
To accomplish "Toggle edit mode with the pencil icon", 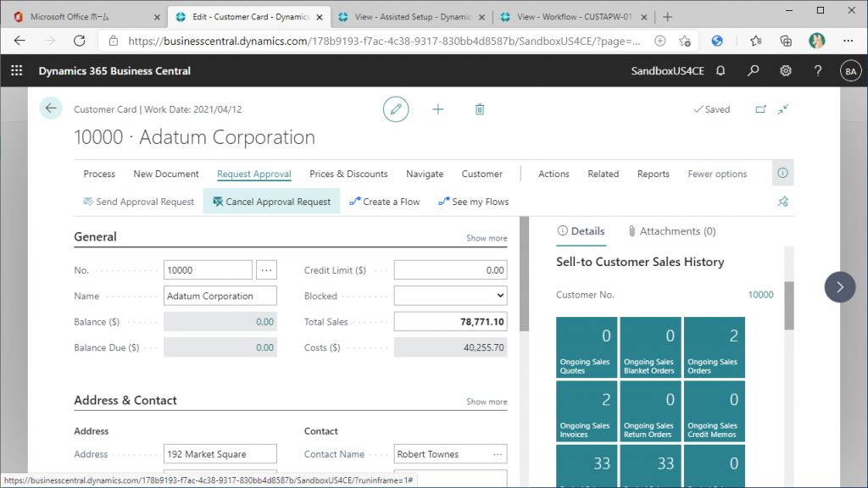I will [x=395, y=109].
